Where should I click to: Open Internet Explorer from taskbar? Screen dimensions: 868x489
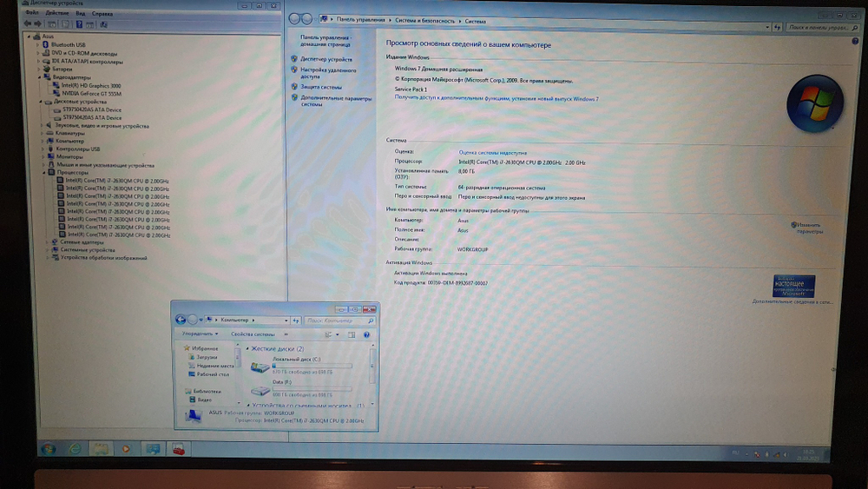75,449
